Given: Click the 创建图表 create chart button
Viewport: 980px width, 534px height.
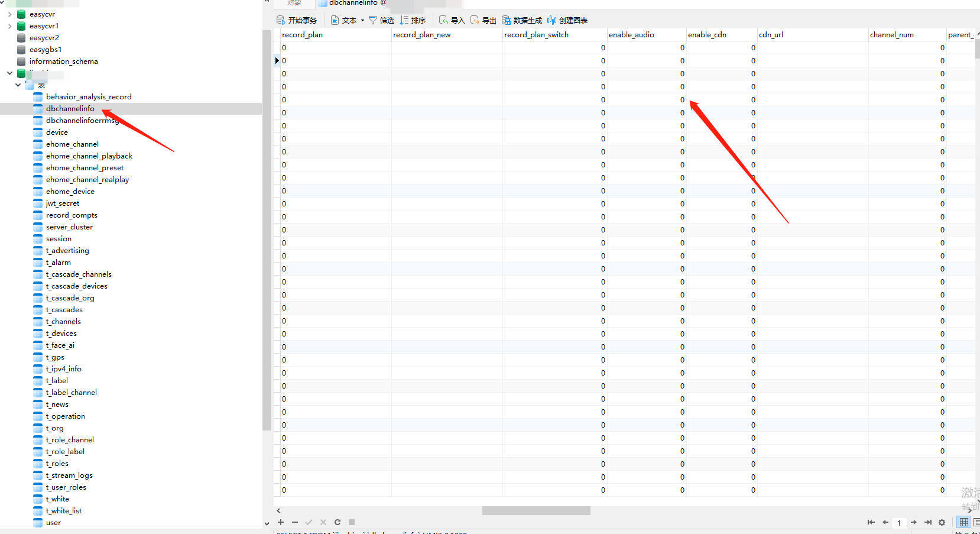Looking at the screenshot, I should (x=567, y=20).
